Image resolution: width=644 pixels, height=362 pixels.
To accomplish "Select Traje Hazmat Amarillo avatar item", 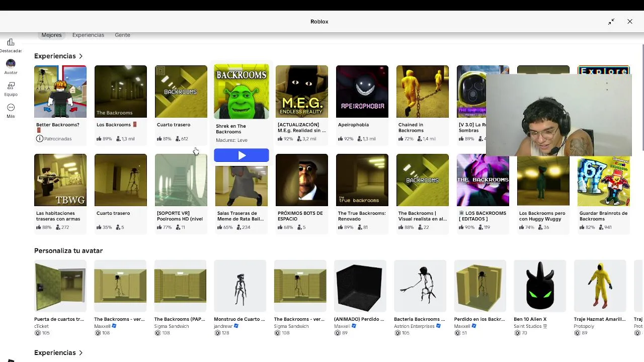I will point(600,287).
